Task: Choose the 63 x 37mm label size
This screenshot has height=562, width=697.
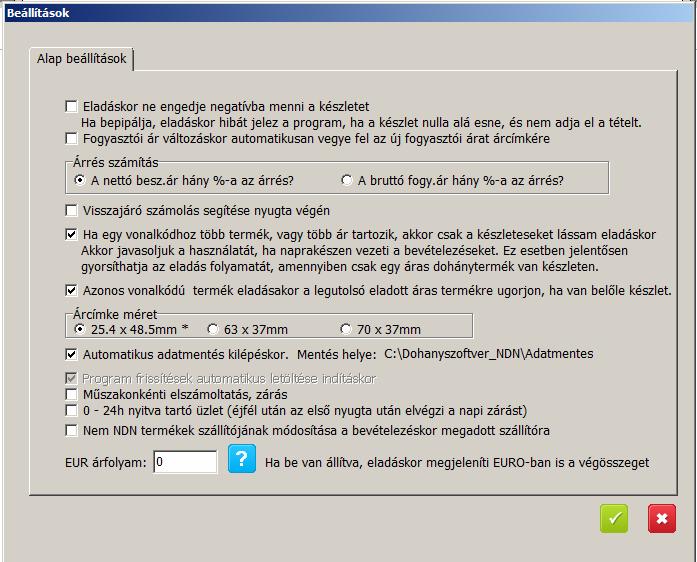Action: (x=213, y=329)
